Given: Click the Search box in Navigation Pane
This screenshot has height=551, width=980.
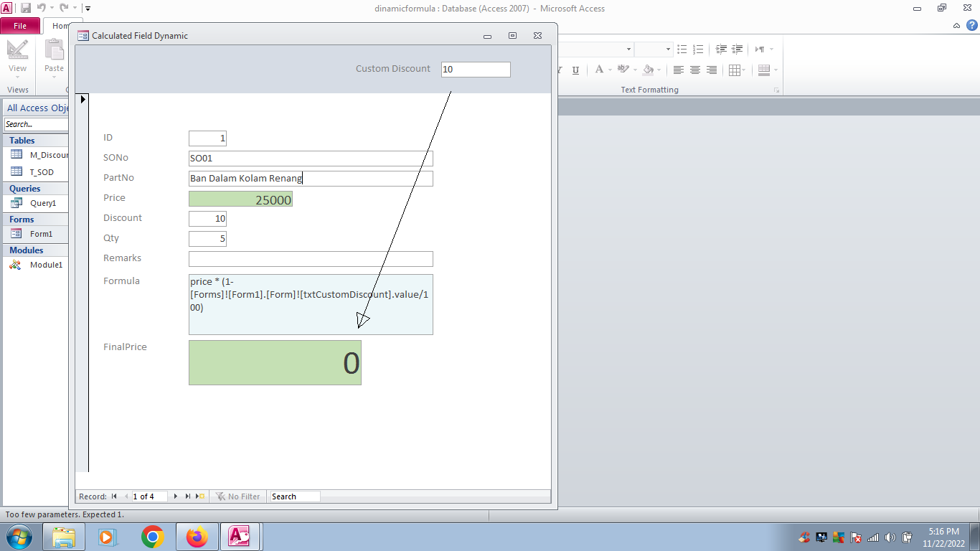Looking at the screenshot, I should pos(36,124).
